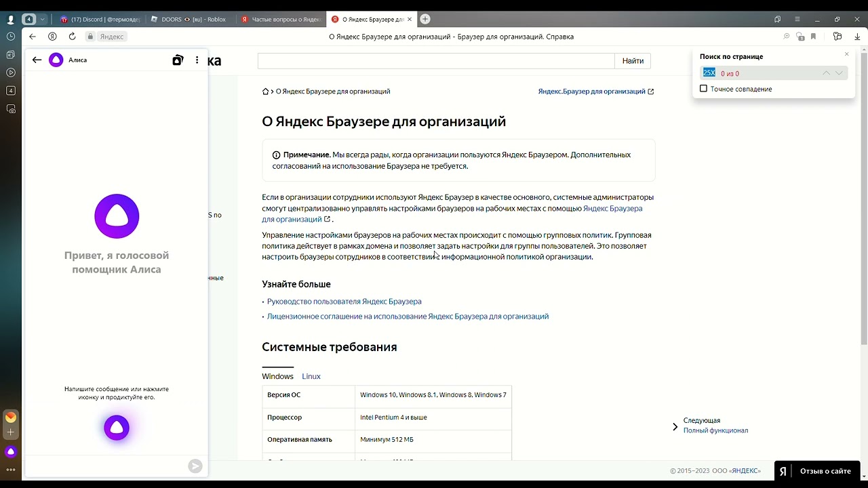The image size is (868, 488).
Task: Click the Отзыв о сайте button
Action: (817, 471)
